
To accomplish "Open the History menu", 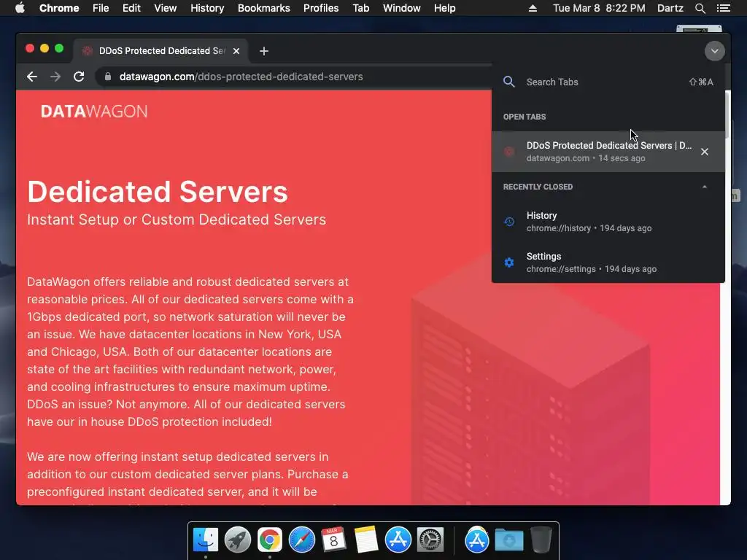I will [207, 8].
